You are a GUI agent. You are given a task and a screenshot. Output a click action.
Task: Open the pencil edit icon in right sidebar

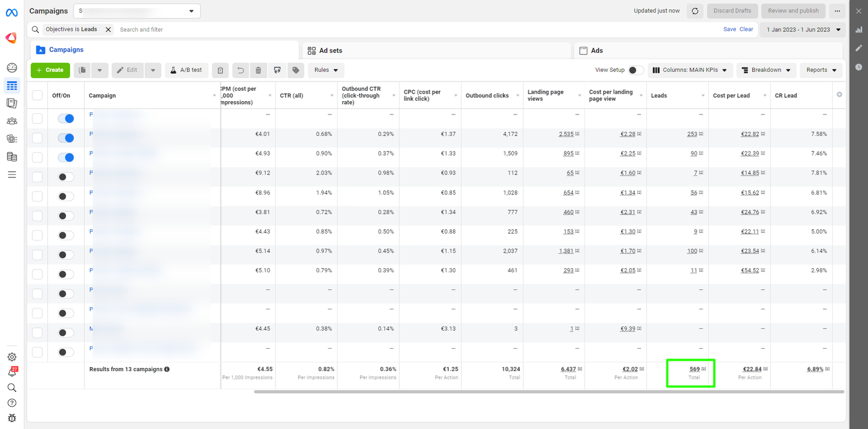coord(859,48)
